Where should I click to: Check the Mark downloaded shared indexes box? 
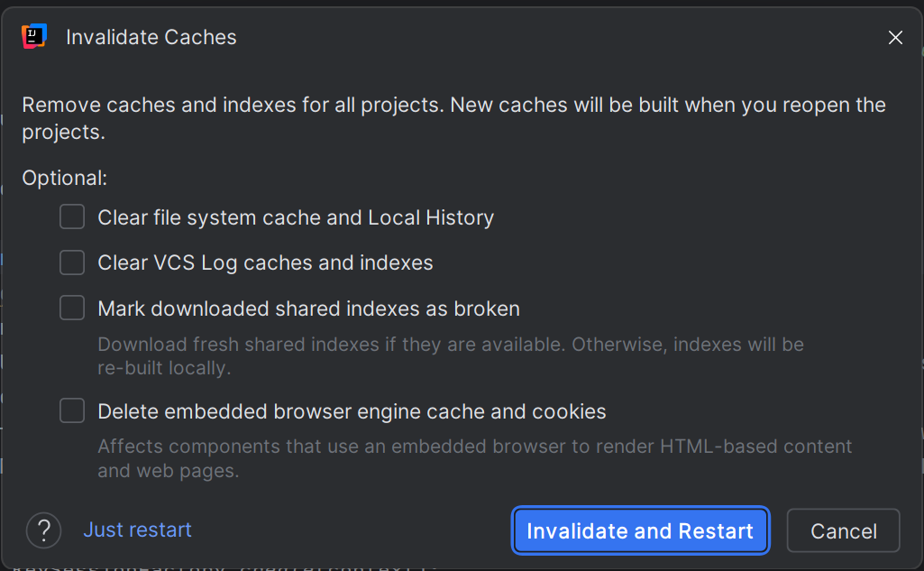[x=72, y=309]
